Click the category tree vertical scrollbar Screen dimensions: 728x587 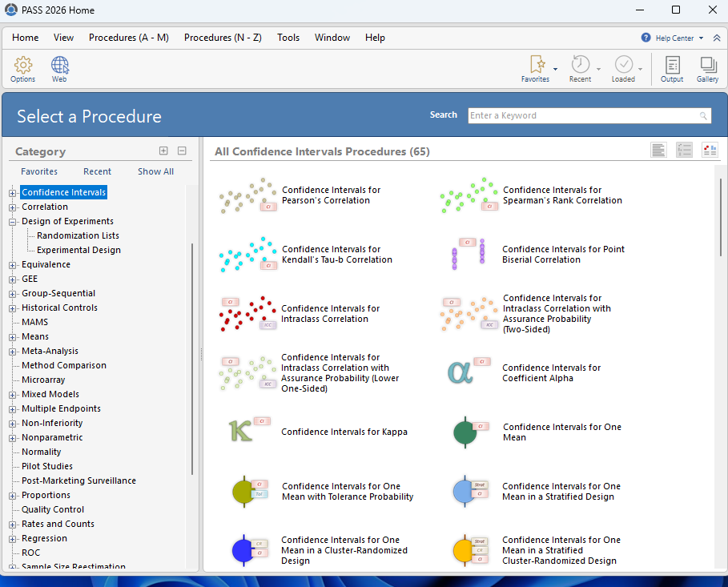tap(192, 360)
